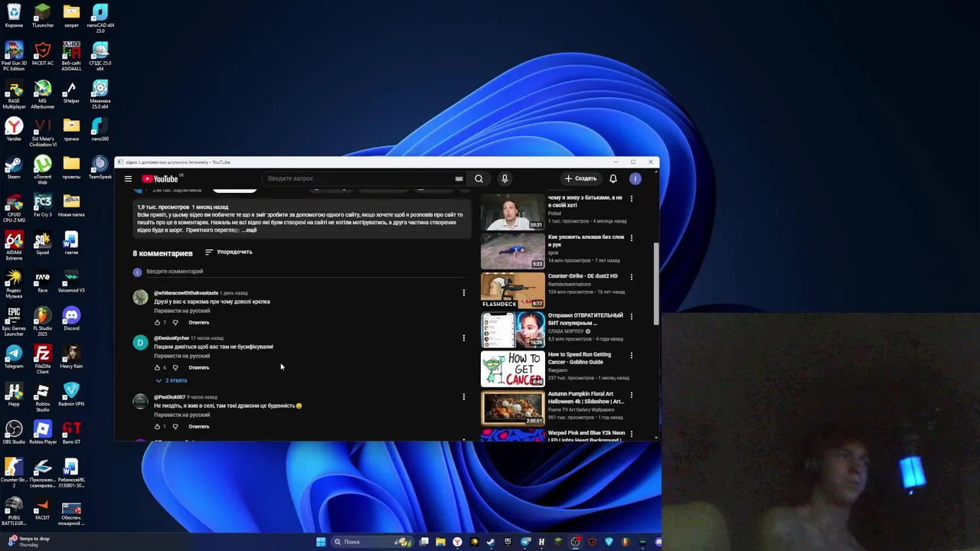Open MSI Afterburner desktop shortcut
This screenshot has height=551, width=980.
(43, 95)
